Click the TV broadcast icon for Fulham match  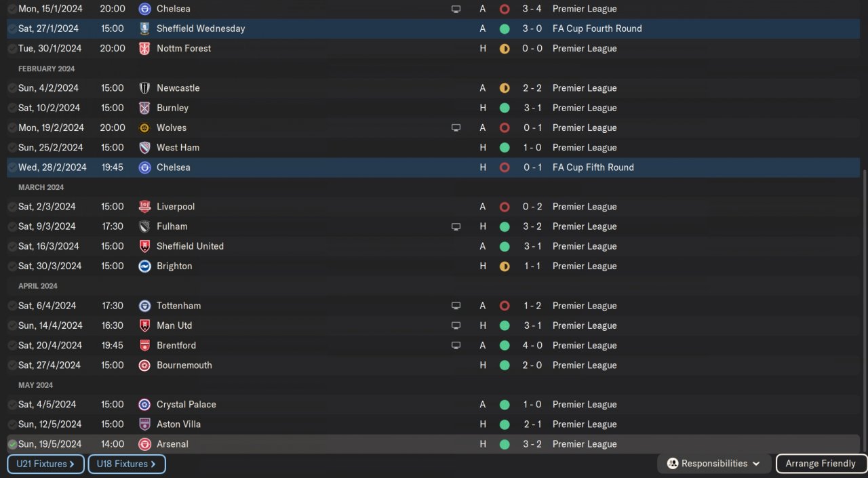tap(456, 226)
